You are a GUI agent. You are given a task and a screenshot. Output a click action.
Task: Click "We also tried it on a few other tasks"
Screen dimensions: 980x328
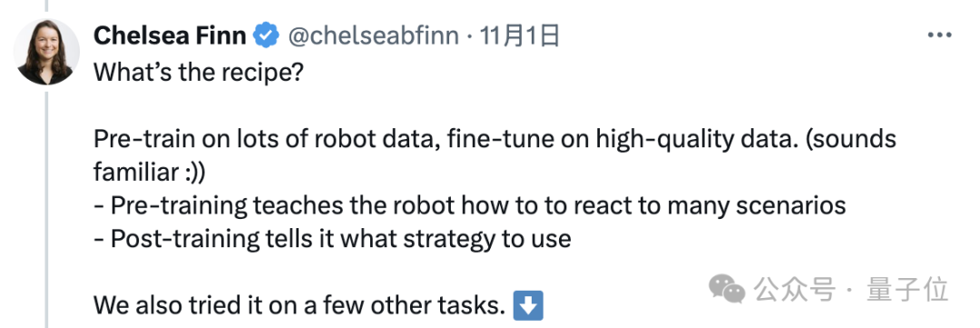[299, 306]
